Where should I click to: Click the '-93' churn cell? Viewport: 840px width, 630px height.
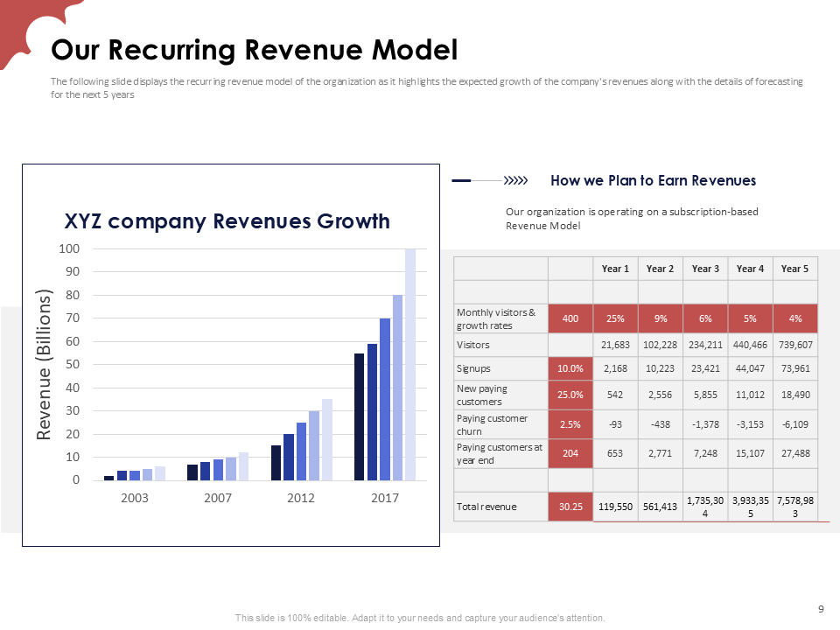(x=615, y=424)
